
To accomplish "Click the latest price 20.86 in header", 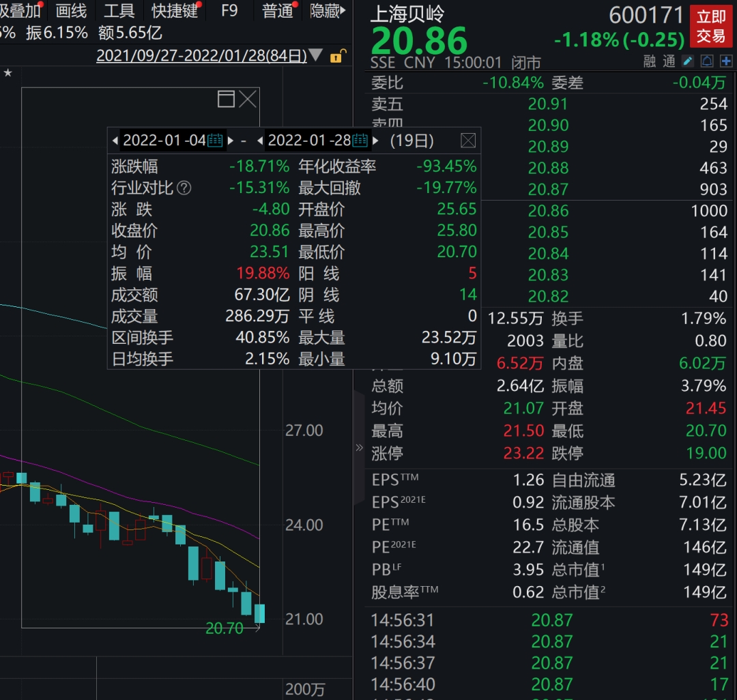I will pyautogui.click(x=419, y=41).
